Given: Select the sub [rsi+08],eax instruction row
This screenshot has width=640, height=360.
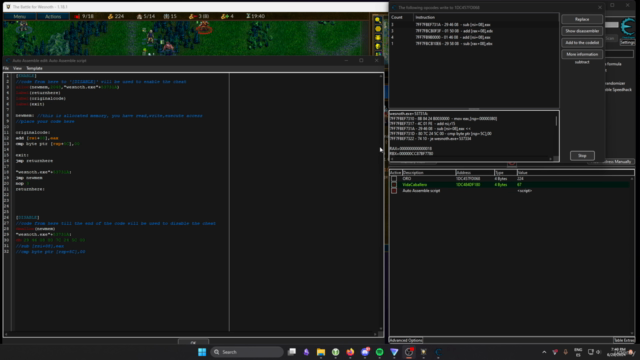Looking at the screenshot, I should pyautogui.click(x=473, y=24).
